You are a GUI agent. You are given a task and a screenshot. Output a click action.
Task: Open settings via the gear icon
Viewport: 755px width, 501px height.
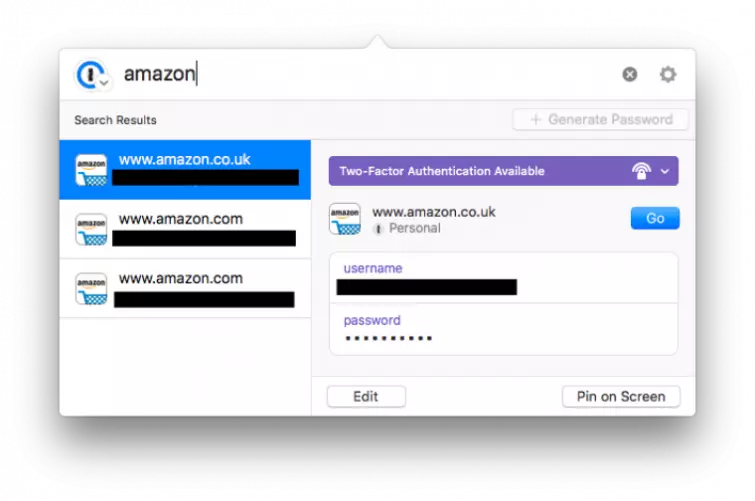[668, 74]
